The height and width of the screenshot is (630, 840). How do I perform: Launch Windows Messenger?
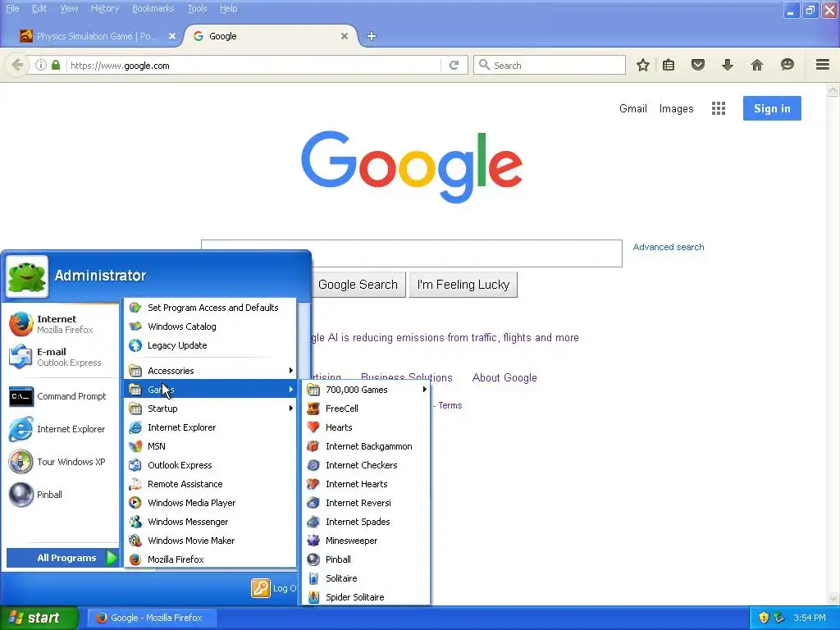[x=210, y=522]
